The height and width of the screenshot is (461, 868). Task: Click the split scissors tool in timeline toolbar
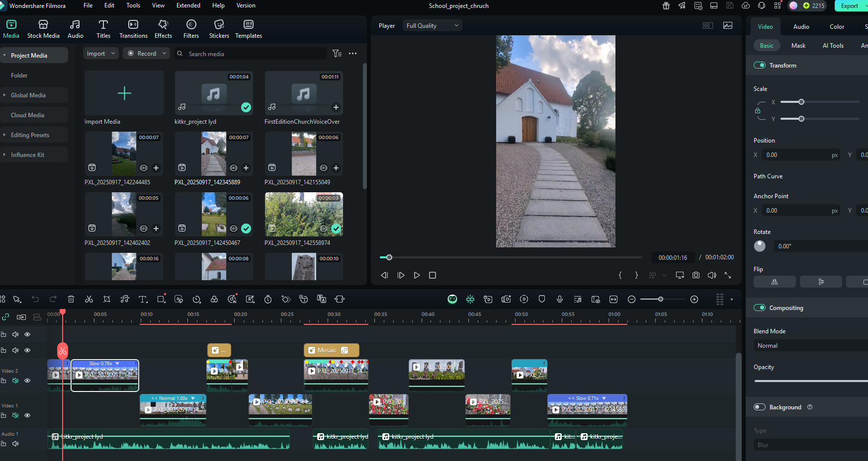click(x=89, y=299)
